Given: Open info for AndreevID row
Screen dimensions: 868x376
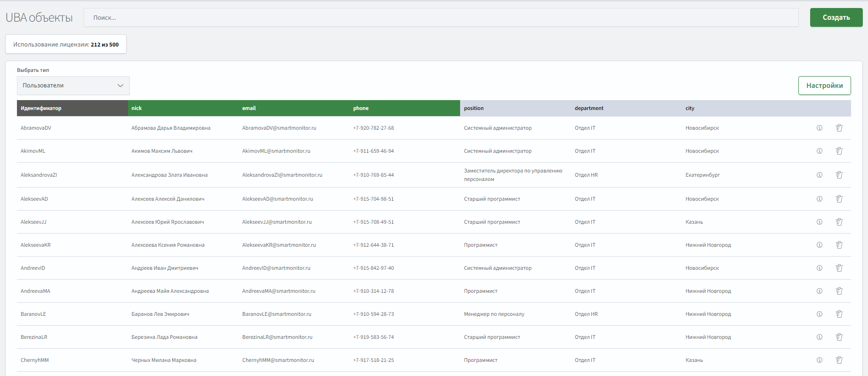Looking at the screenshot, I should [x=820, y=268].
